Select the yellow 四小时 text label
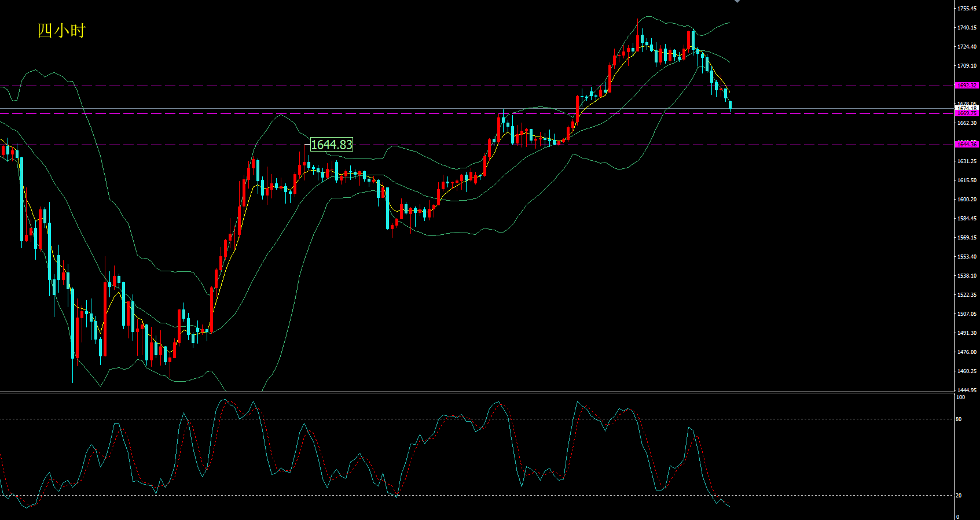Image resolution: width=980 pixels, height=520 pixels. 61,31
